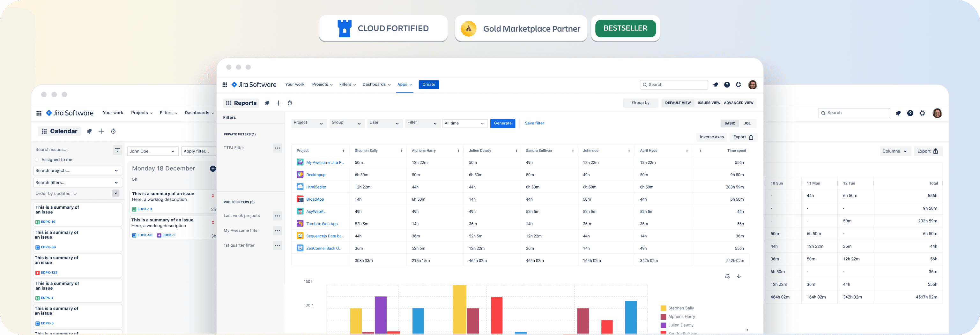
Task: Open notifications via the bell icon
Action: click(x=716, y=85)
